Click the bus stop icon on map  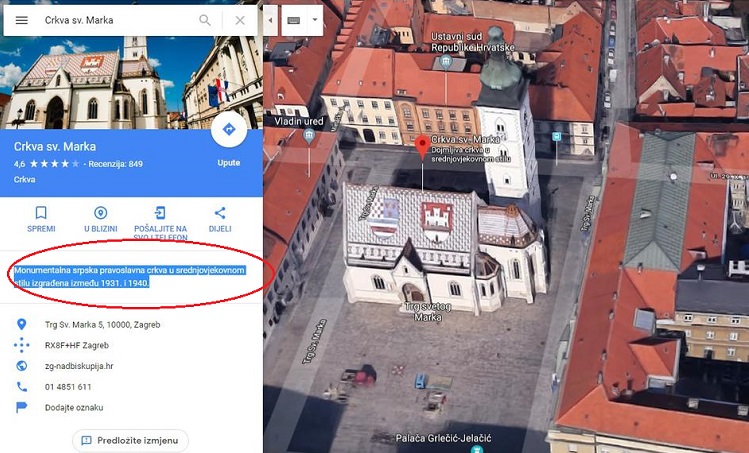click(556, 137)
